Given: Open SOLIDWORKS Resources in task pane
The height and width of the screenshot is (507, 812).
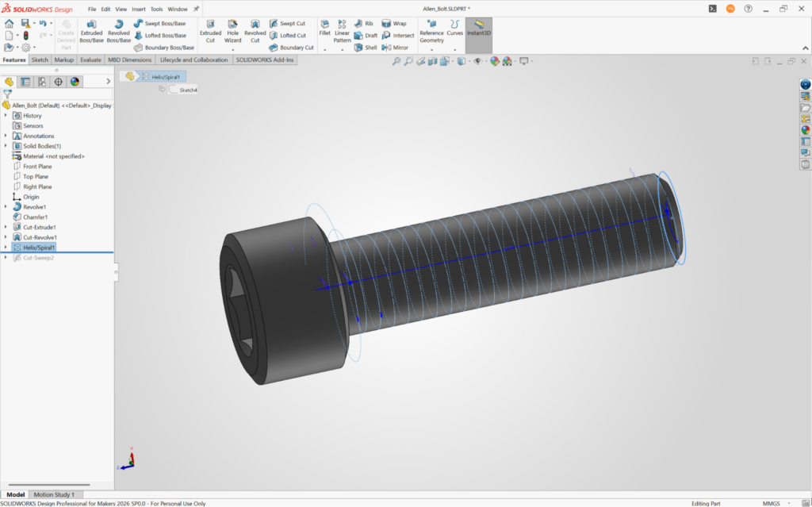Looking at the screenshot, I should click(x=806, y=84).
